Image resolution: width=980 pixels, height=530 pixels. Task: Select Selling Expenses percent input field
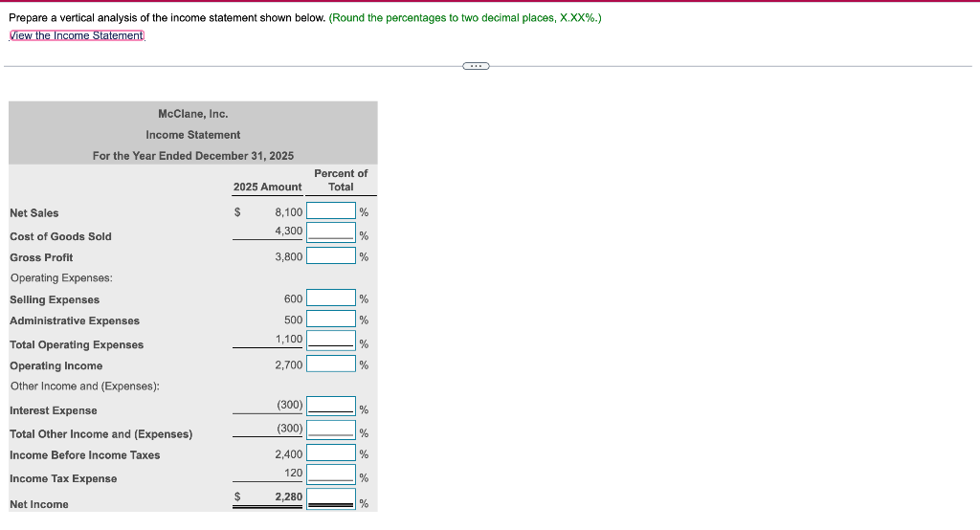point(331,298)
